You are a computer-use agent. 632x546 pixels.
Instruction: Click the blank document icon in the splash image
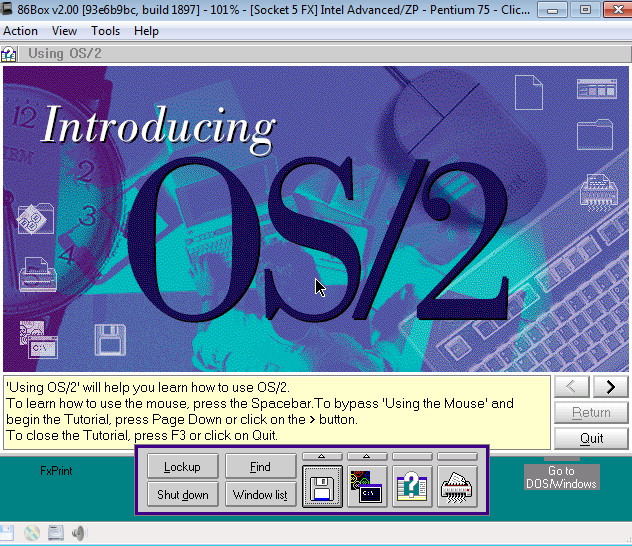[528, 92]
